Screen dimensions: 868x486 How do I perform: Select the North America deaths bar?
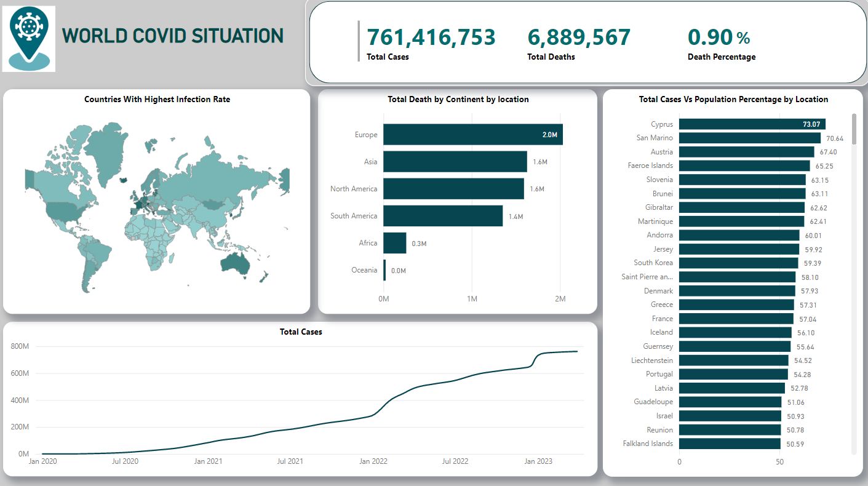pos(453,189)
